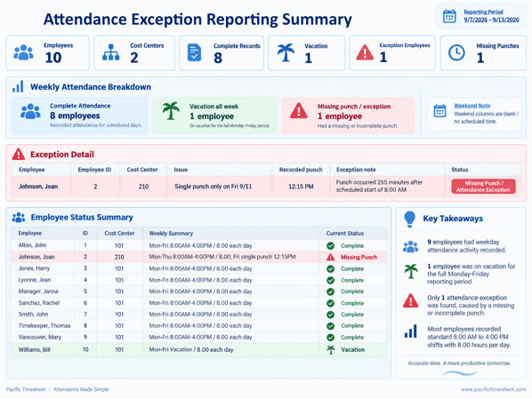The image size is (532, 399).
Task: Click the green check icon in Smith, John row
Action: click(330, 315)
